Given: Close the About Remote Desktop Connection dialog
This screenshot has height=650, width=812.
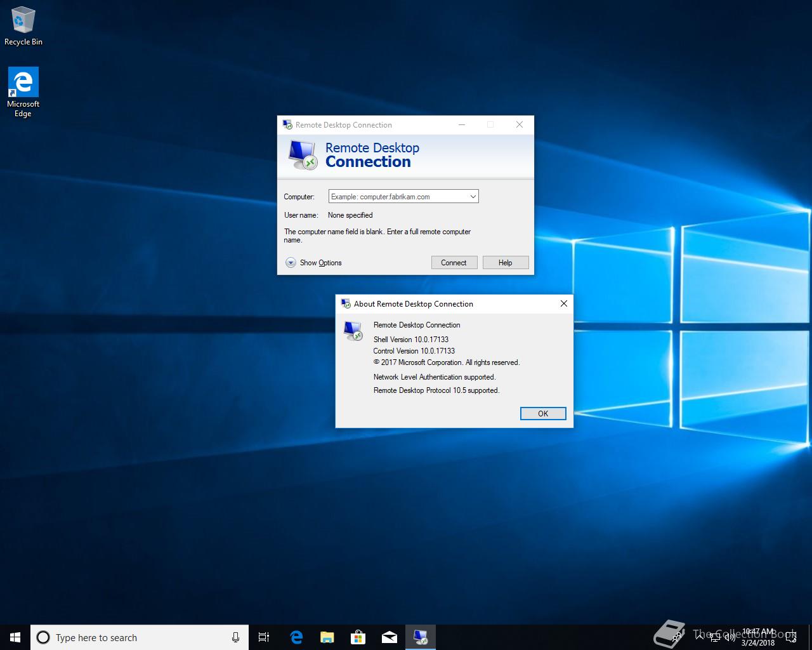Looking at the screenshot, I should pos(563,303).
